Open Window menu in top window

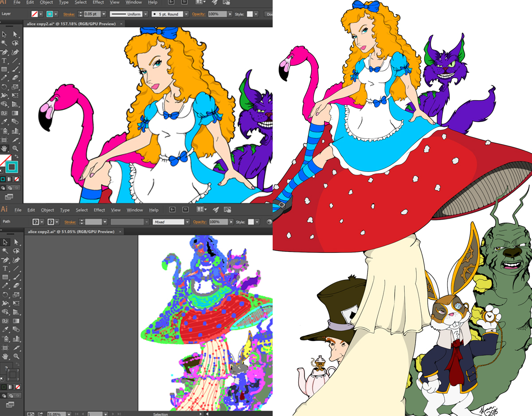133,2
